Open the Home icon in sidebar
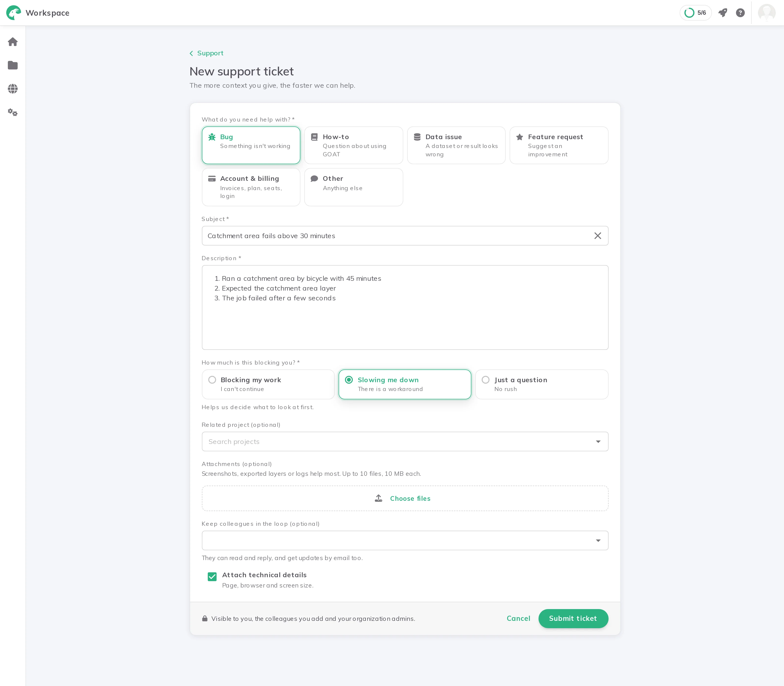The height and width of the screenshot is (686, 784). tap(13, 42)
